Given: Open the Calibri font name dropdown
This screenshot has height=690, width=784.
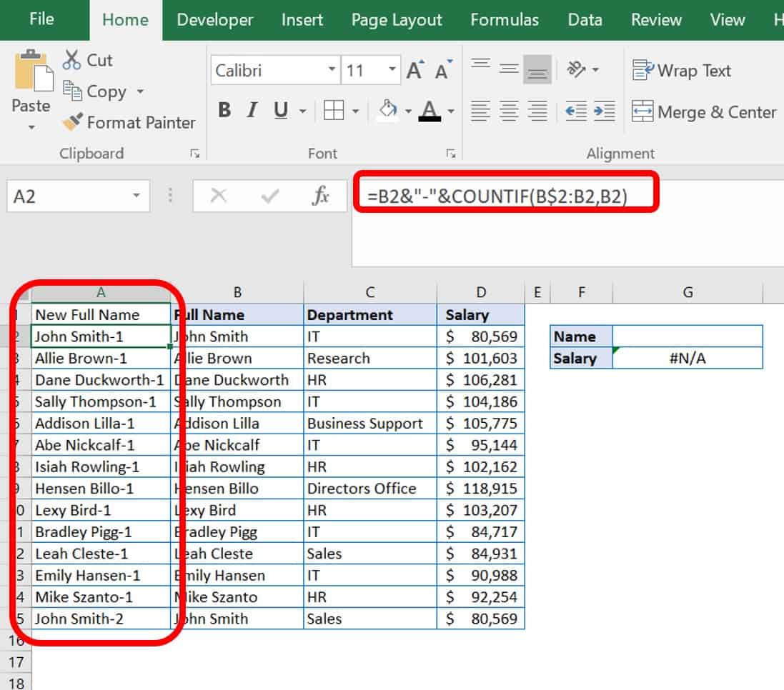Looking at the screenshot, I should point(332,70).
